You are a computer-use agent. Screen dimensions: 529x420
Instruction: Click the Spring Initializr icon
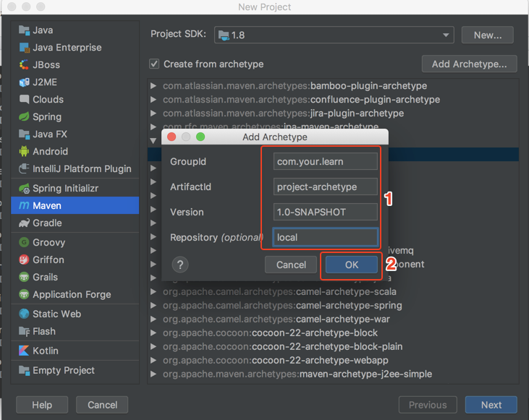point(24,189)
